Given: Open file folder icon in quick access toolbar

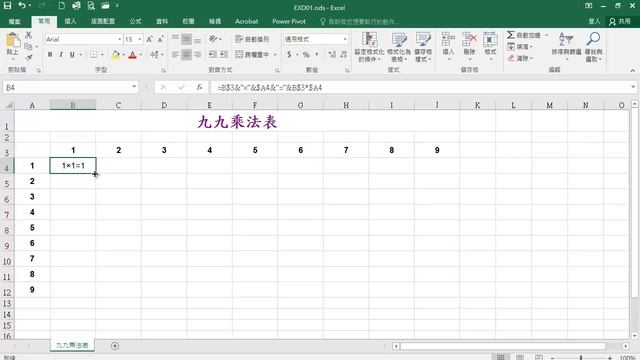Looking at the screenshot, I should click(105, 6).
